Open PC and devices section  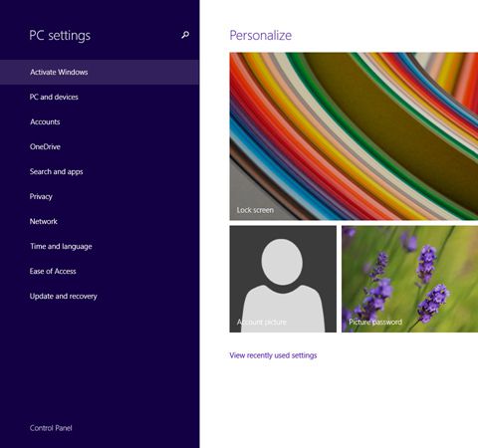pyautogui.click(x=100, y=97)
